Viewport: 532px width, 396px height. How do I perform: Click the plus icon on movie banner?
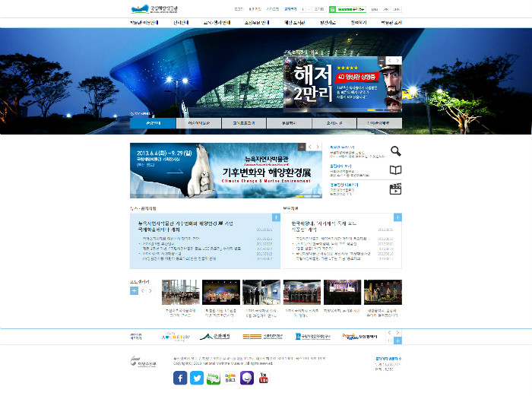tap(382, 60)
